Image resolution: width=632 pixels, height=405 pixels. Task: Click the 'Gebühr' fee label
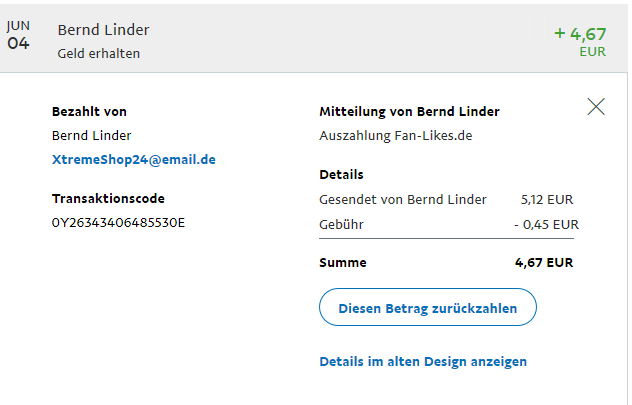341,224
